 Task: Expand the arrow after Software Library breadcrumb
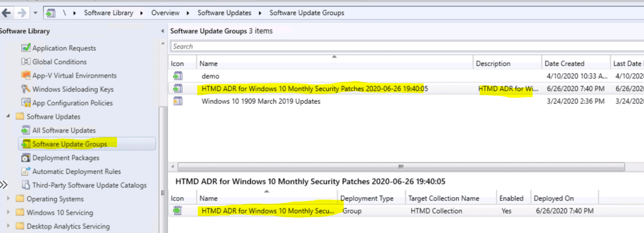(x=142, y=13)
